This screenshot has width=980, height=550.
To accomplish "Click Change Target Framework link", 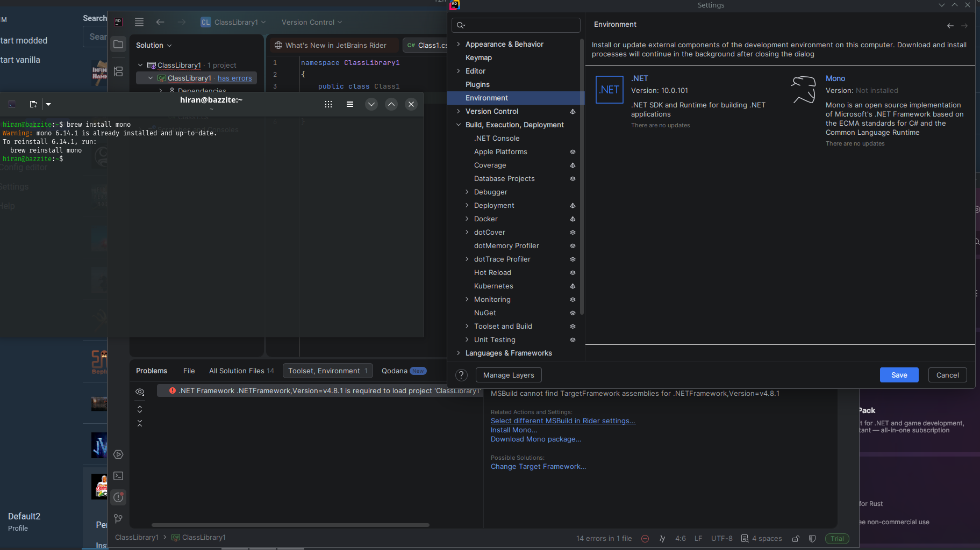I will click(x=539, y=467).
